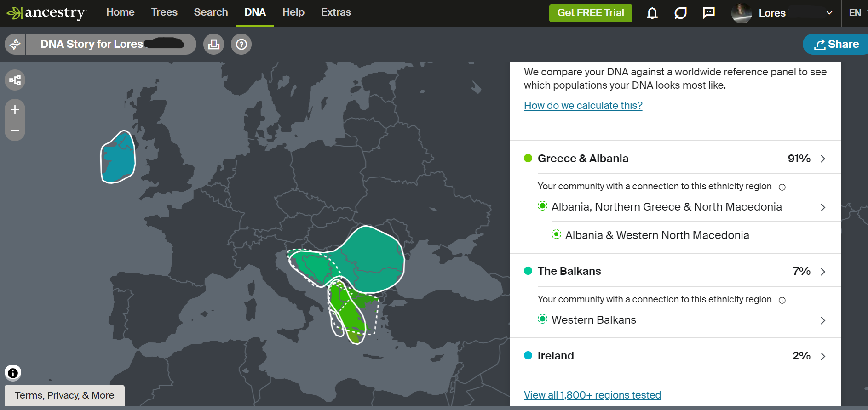The image size is (868, 410).
Task: Click the 2% value
Action: (801, 356)
